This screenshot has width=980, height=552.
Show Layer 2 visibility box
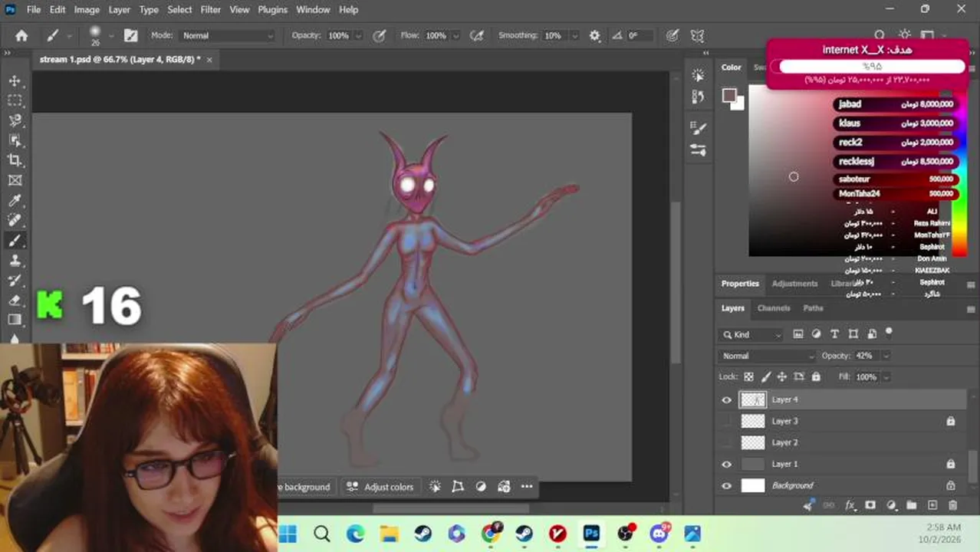click(726, 442)
